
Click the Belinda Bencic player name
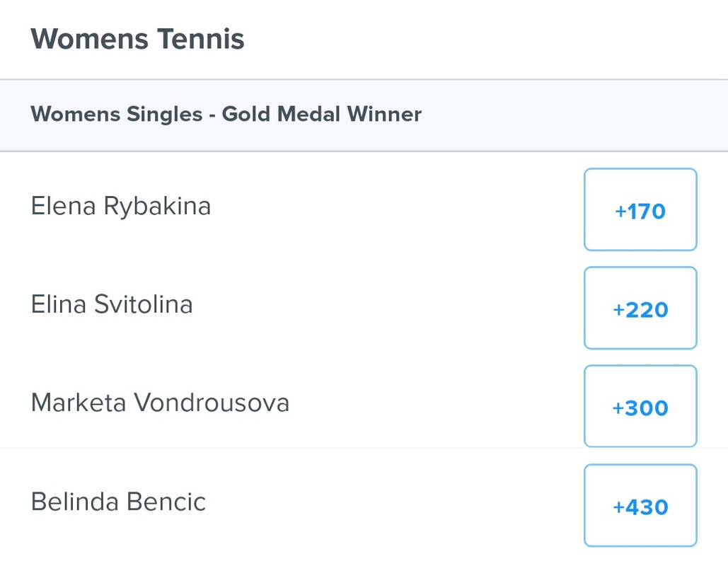pos(118,502)
